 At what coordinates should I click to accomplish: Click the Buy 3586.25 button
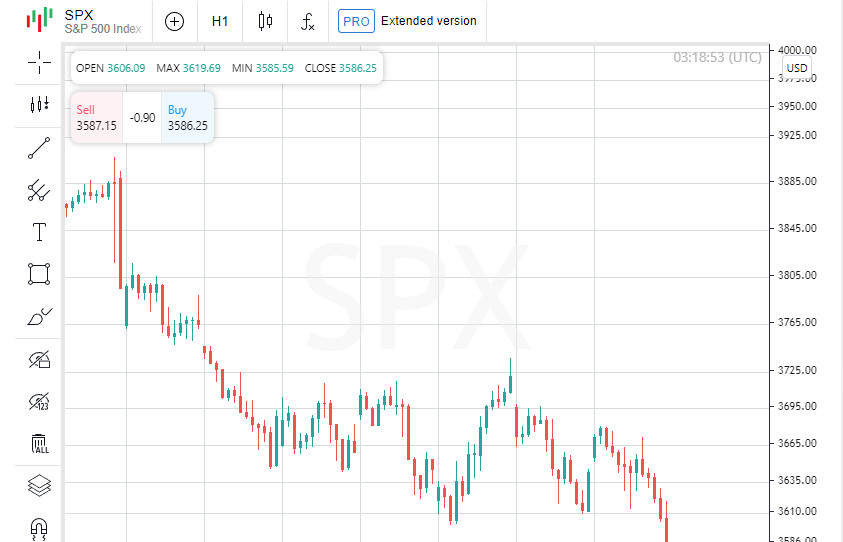[x=187, y=118]
